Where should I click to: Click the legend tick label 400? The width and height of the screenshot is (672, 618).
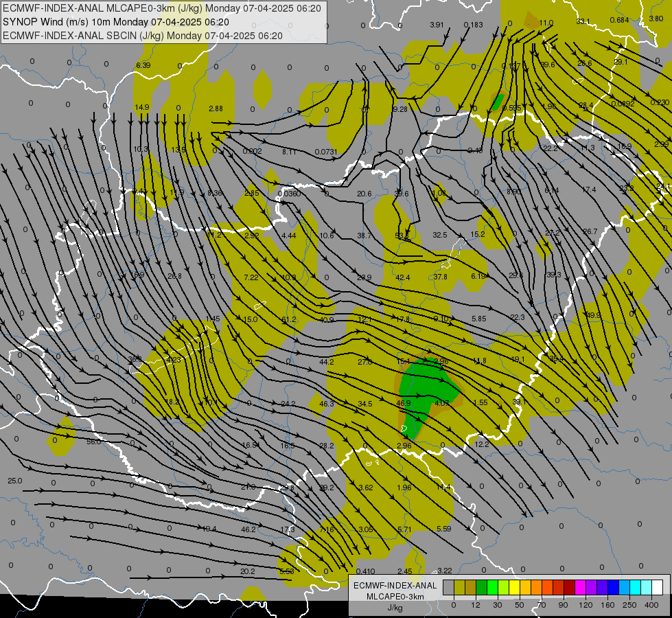click(651, 605)
